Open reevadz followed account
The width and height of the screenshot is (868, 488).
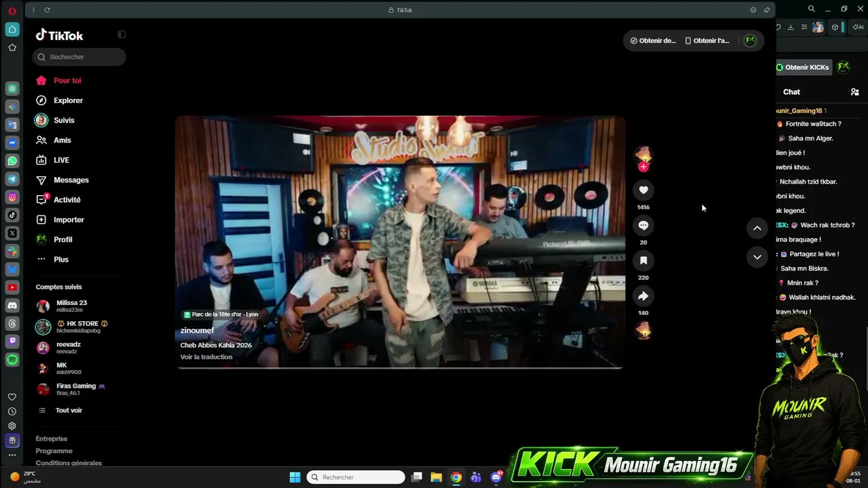tap(58, 348)
